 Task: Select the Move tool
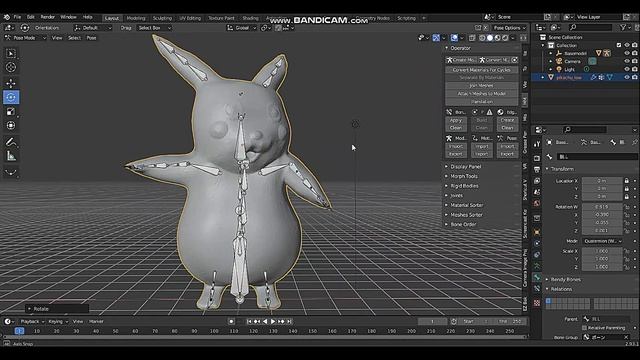(x=11, y=83)
